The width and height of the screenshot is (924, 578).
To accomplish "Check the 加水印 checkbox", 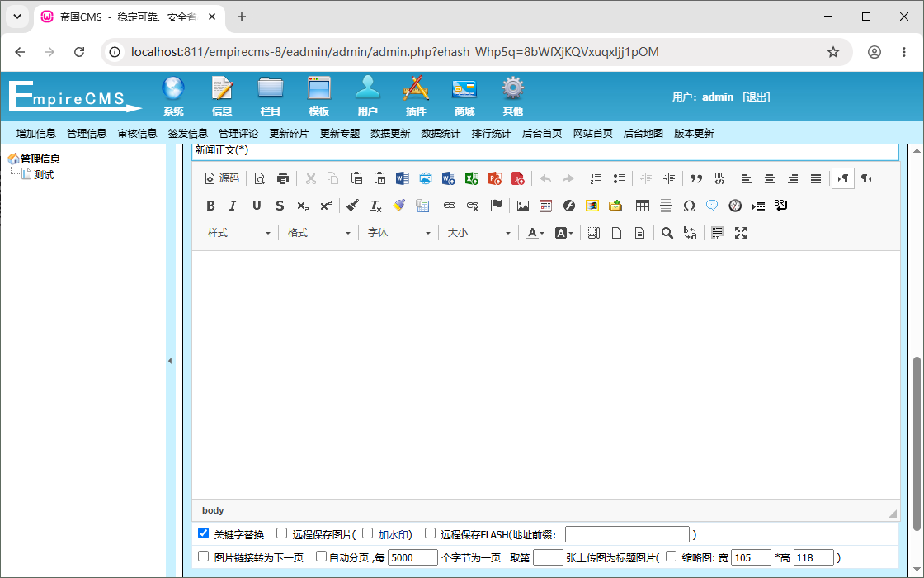I will pos(368,533).
